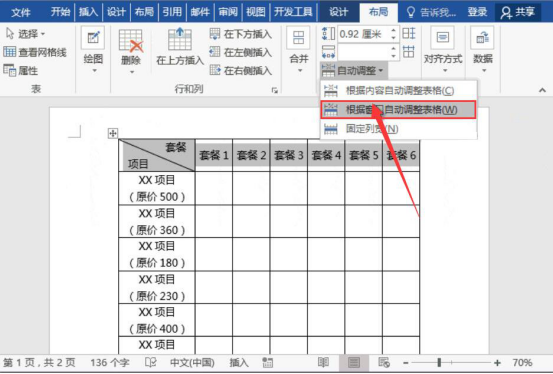This screenshot has width=553, height=374.
Task: Click the 合并 (merge) cells icon
Action: [298, 37]
